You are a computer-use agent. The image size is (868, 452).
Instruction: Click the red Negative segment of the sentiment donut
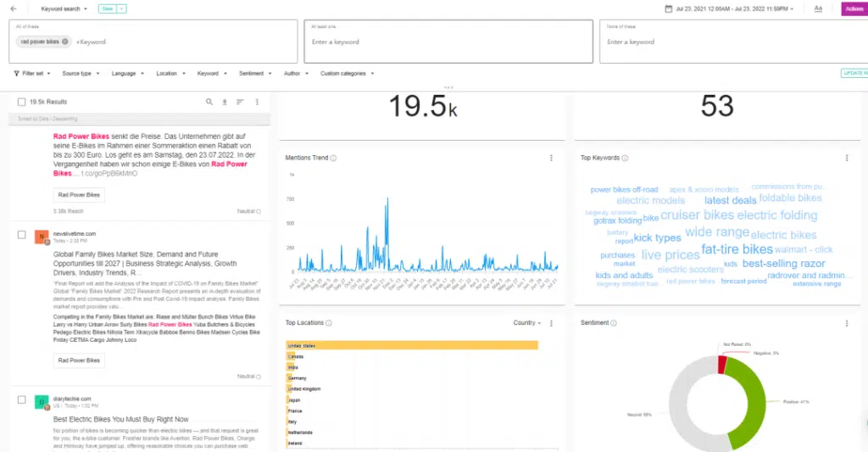[722, 365]
